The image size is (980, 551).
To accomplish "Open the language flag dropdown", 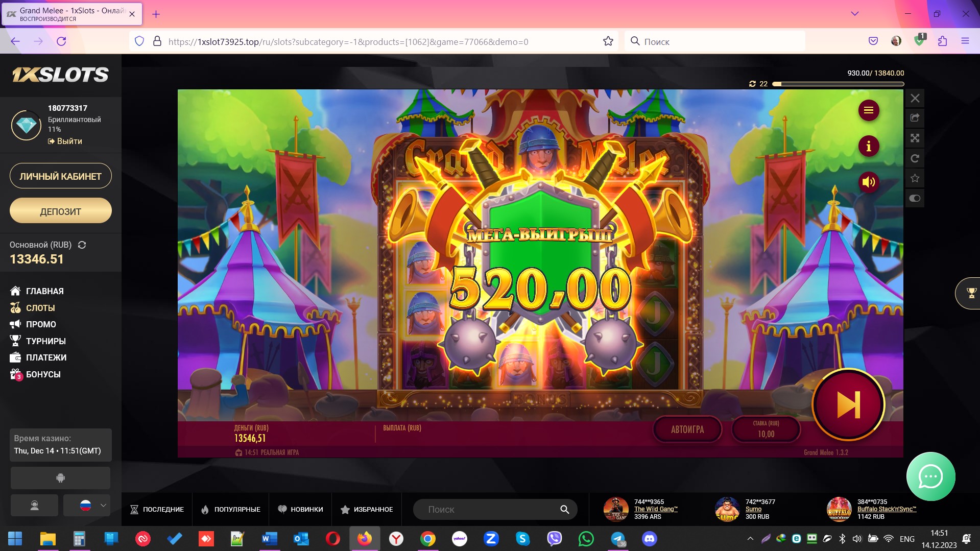I will click(87, 506).
